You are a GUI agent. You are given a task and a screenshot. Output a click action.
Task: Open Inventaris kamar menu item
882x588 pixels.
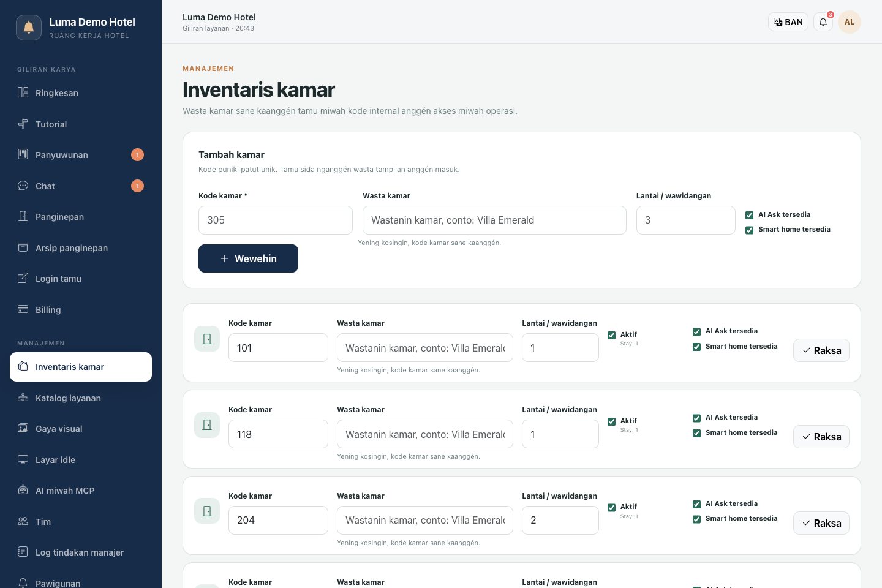pyautogui.click(x=81, y=367)
